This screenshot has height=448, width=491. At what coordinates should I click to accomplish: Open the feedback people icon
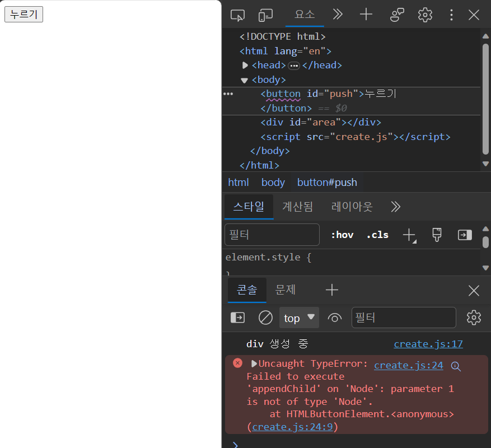[397, 15]
